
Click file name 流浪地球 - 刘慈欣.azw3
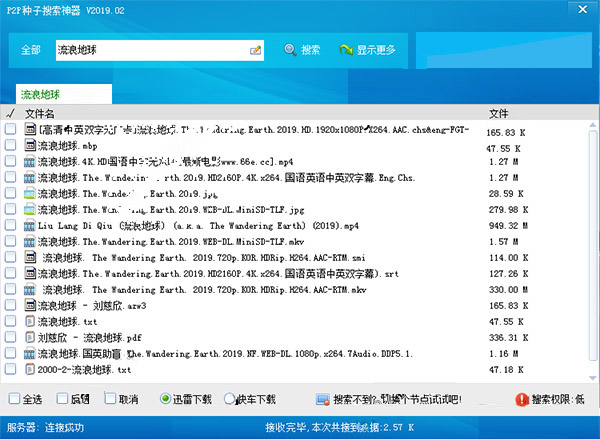point(92,306)
